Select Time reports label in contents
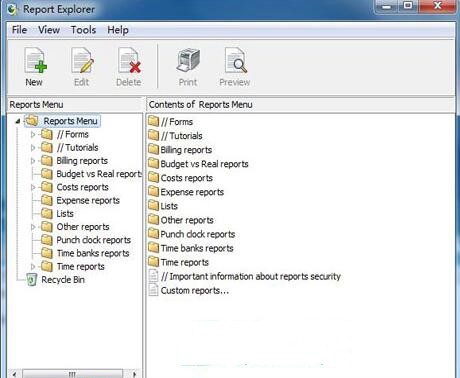The image size is (460, 378). click(x=185, y=262)
